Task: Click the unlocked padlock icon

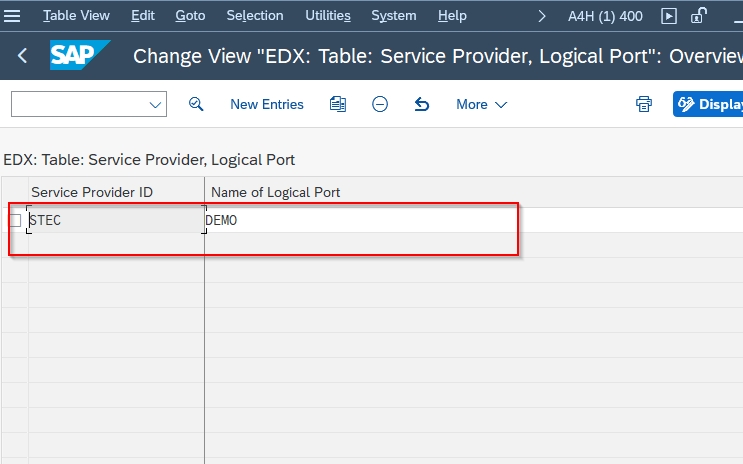Action: (x=698, y=16)
